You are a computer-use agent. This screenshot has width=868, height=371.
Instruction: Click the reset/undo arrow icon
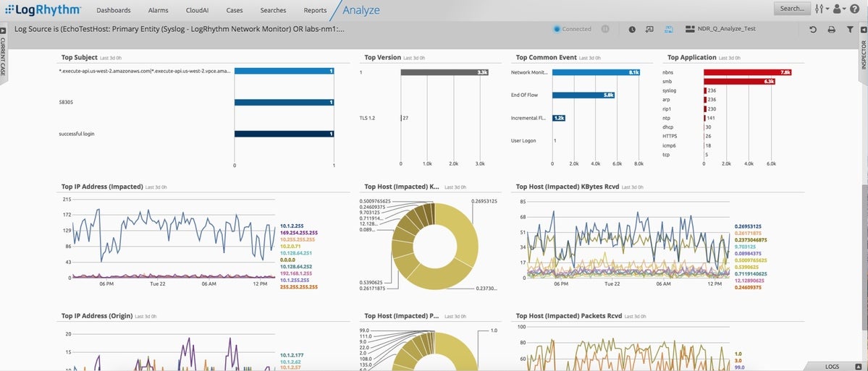tap(813, 30)
